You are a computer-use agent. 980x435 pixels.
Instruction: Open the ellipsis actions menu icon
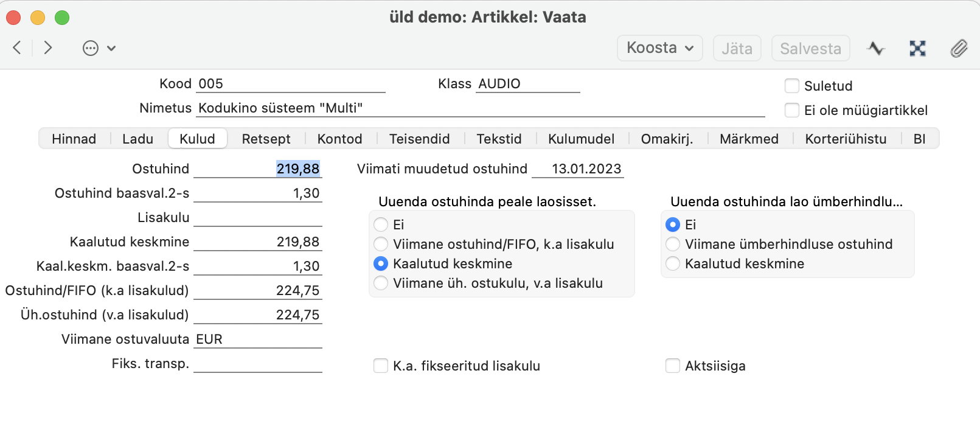point(91,48)
